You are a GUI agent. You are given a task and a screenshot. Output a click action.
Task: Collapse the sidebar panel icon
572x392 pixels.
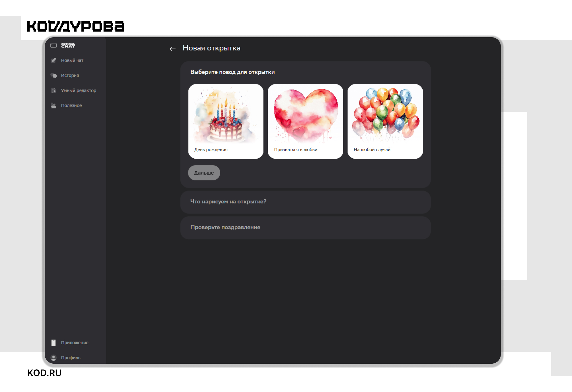[53, 45]
